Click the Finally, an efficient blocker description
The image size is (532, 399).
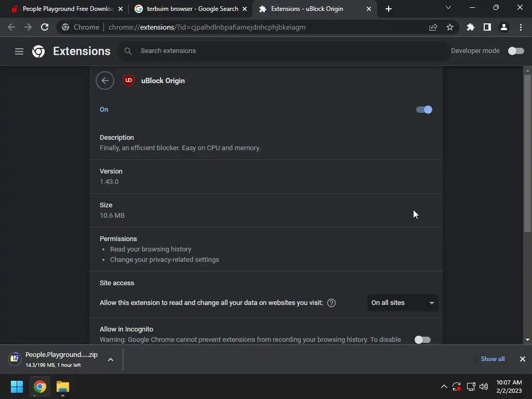click(180, 148)
